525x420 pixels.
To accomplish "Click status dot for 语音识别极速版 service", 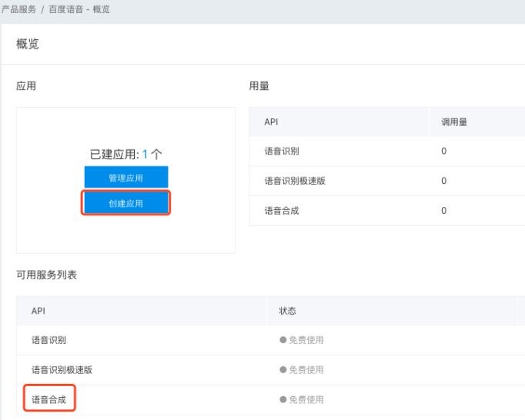I will pos(283,369).
